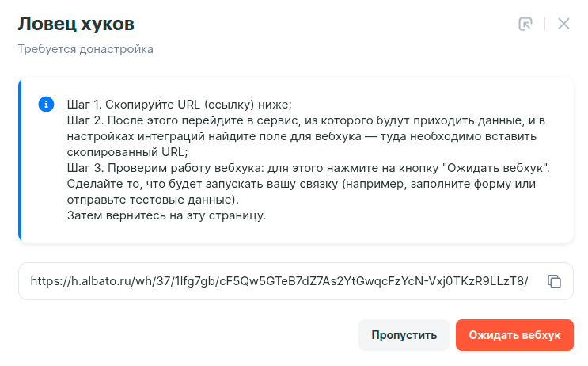The image size is (588, 366).
Task: Click the divider between pop-out and close icons
Action: coord(544,24)
